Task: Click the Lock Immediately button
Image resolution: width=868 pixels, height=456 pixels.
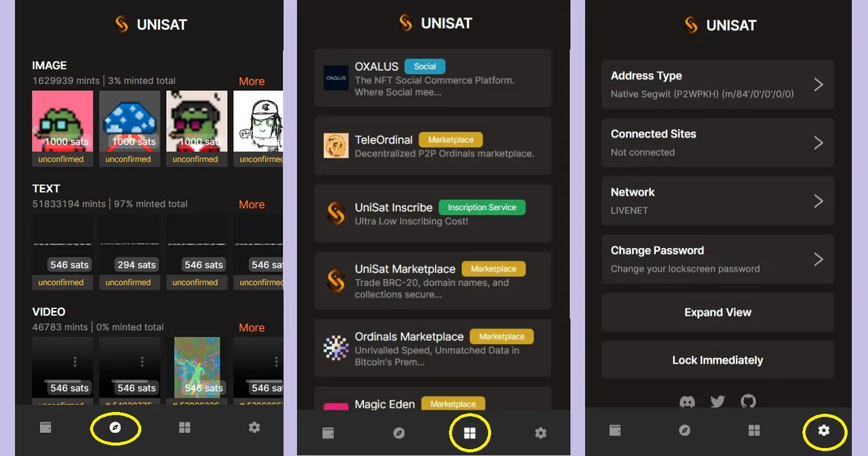Action: (x=717, y=360)
